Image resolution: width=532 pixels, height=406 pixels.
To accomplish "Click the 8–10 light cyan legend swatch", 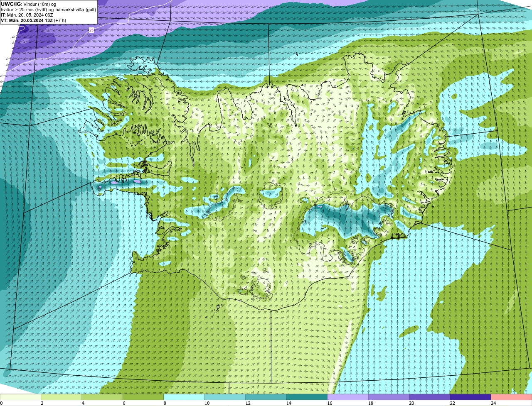I will click(184, 397).
